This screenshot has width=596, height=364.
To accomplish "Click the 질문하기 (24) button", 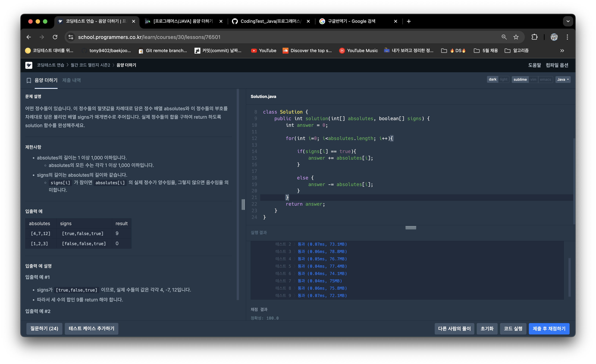I will point(44,328).
